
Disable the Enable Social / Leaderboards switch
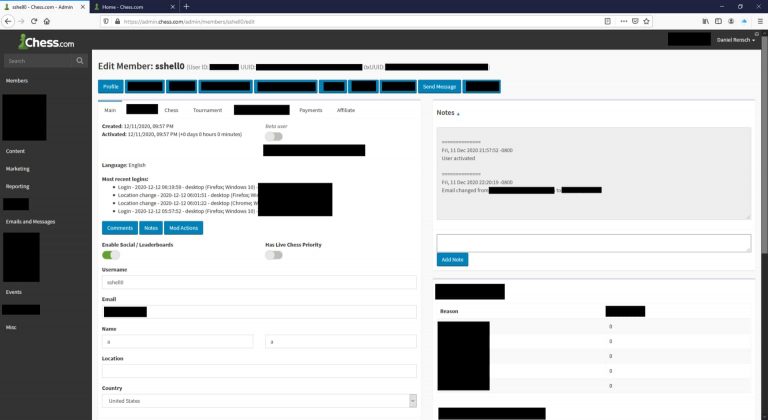coord(111,255)
